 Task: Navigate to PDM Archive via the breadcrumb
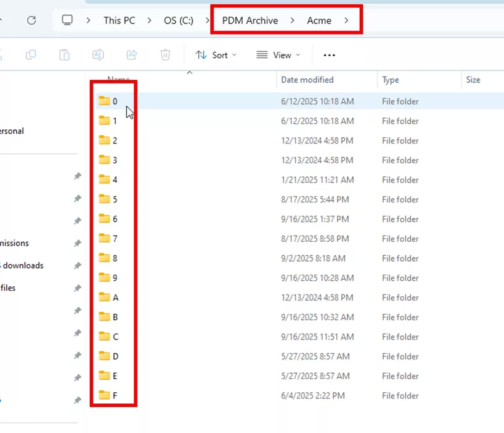point(250,20)
